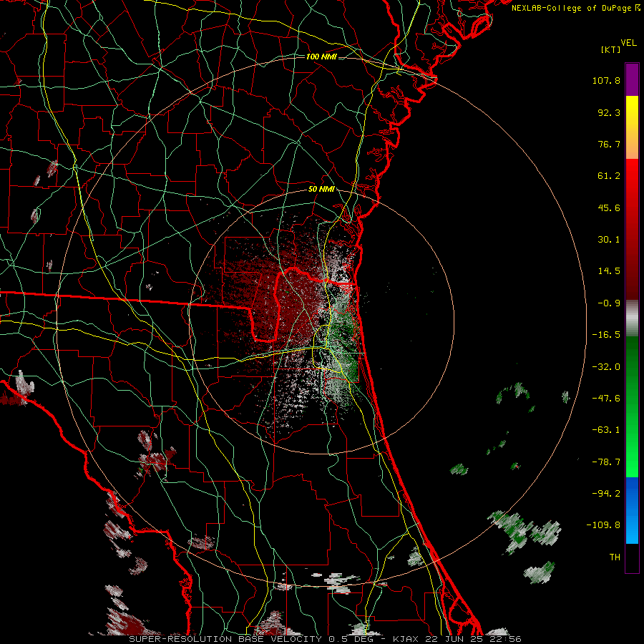Viewport: 644px width, 644px height.
Task: Select the 14.5 velocity scale value
Action: coord(609,271)
